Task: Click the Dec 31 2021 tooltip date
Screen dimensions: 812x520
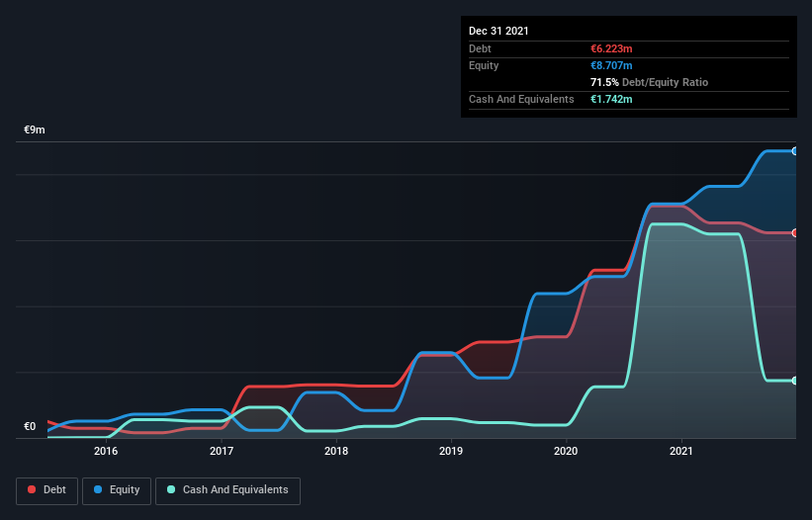Action: click(498, 31)
